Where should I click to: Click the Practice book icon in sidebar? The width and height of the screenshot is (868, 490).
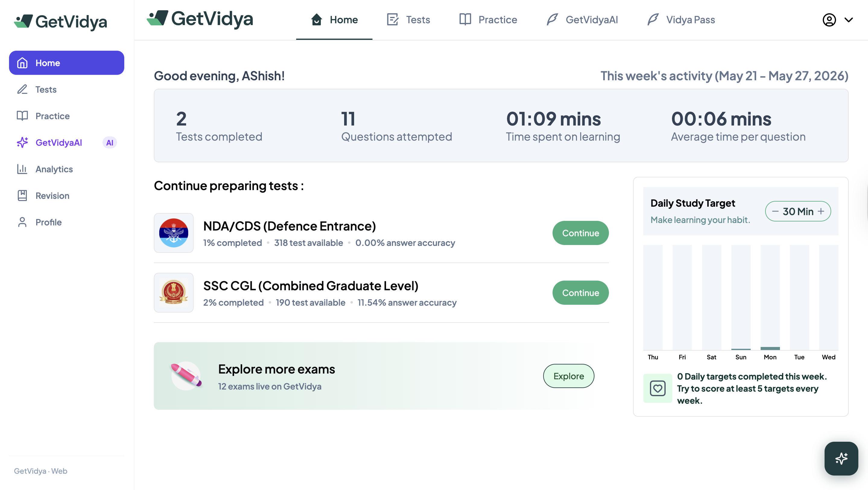22,116
